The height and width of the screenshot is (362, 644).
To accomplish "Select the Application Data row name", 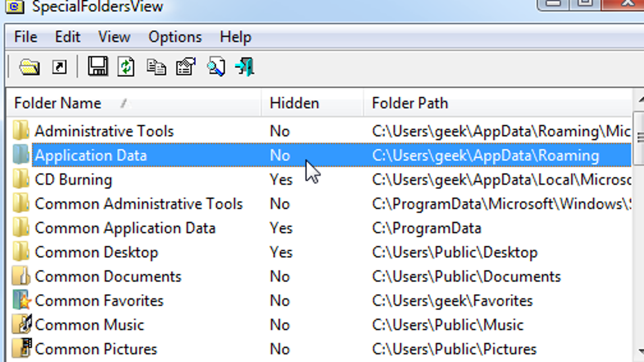I will 91,156.
